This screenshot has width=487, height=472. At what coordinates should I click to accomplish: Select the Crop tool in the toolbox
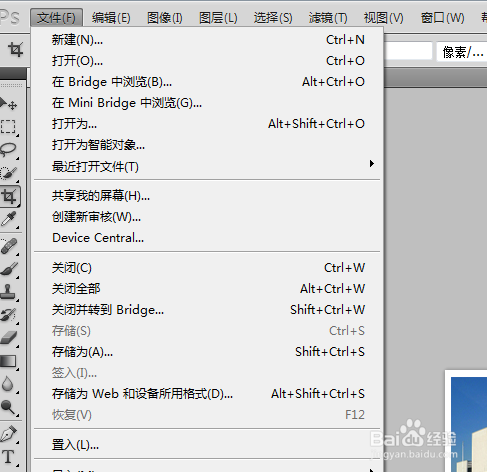(x=9, y=196)
